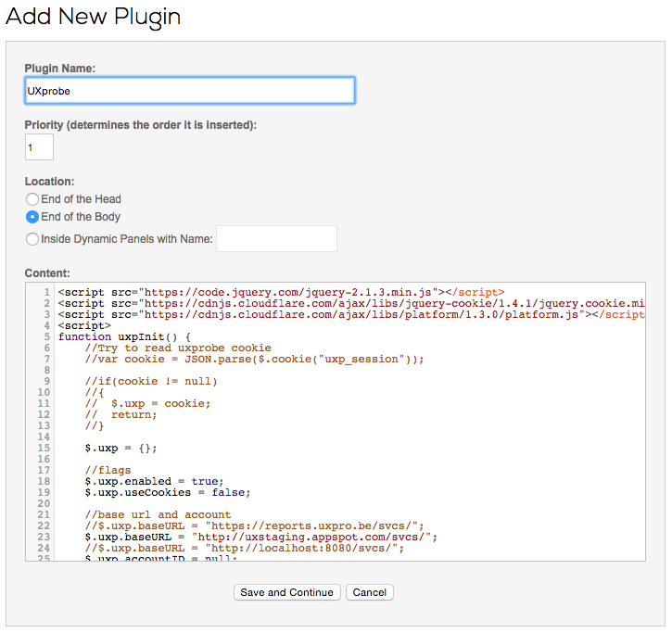Click the '$.uxp.enabled = true;' line
This screenshot has height=633, width=672.
coord(154,482)
